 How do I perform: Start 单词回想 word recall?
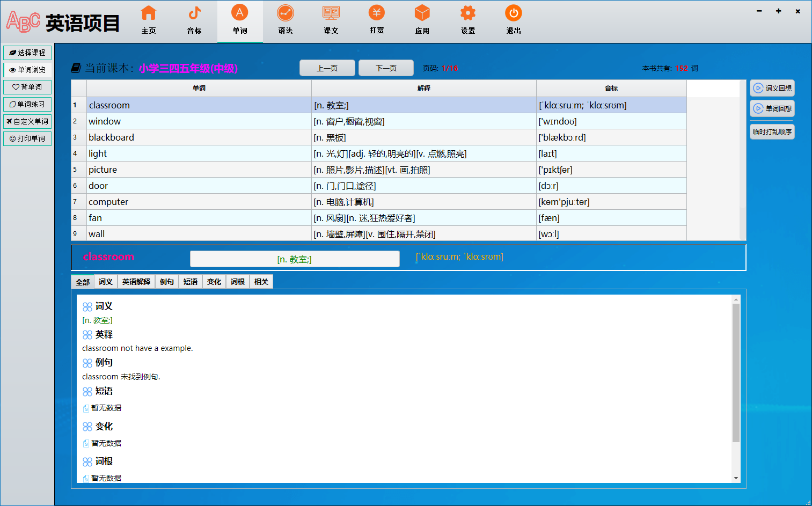(772, 108)
